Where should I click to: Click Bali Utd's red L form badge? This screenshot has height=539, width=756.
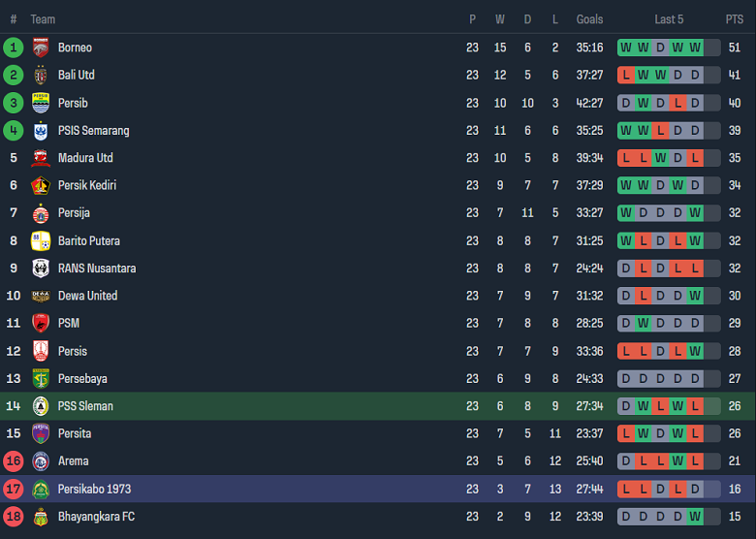tap(625, 75)
